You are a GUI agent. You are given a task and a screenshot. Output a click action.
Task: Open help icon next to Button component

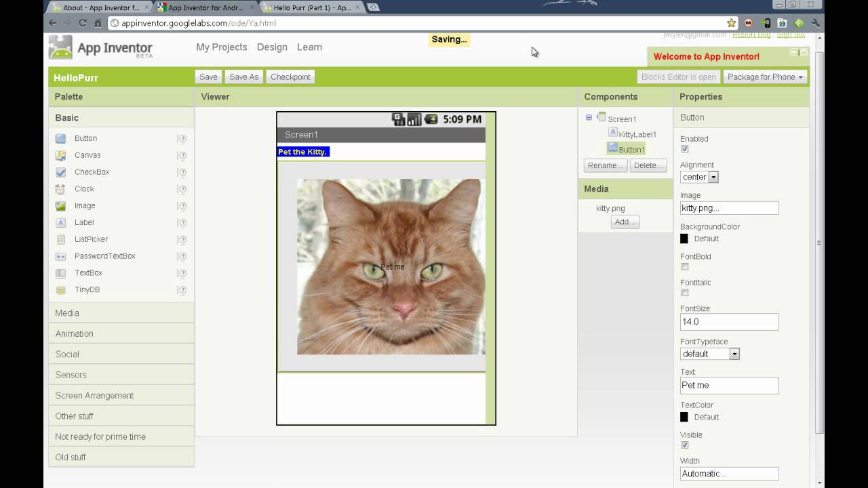(x=182, y=139)
